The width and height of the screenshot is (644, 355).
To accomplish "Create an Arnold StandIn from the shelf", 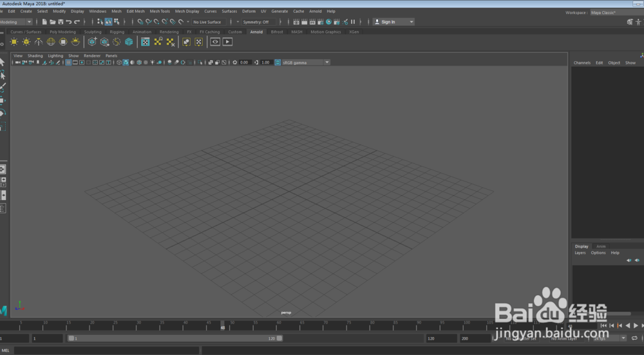I will tap(92, 42).
